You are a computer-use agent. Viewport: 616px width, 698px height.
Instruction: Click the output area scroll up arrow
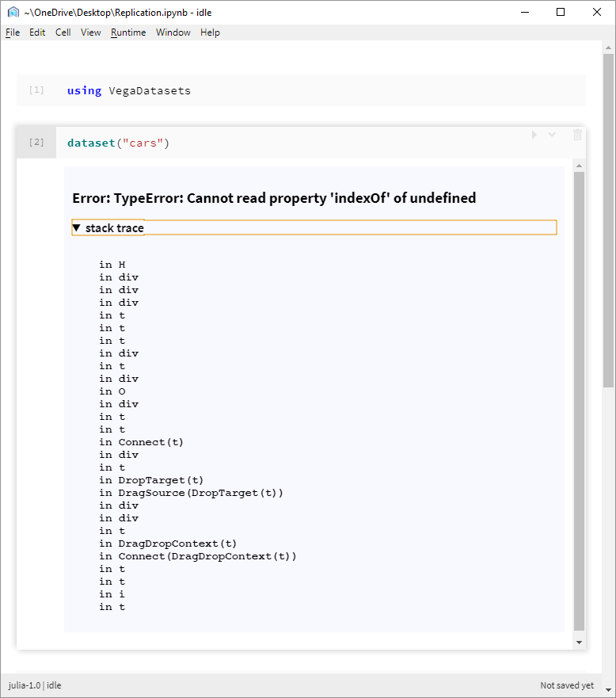tap(579, 166)
